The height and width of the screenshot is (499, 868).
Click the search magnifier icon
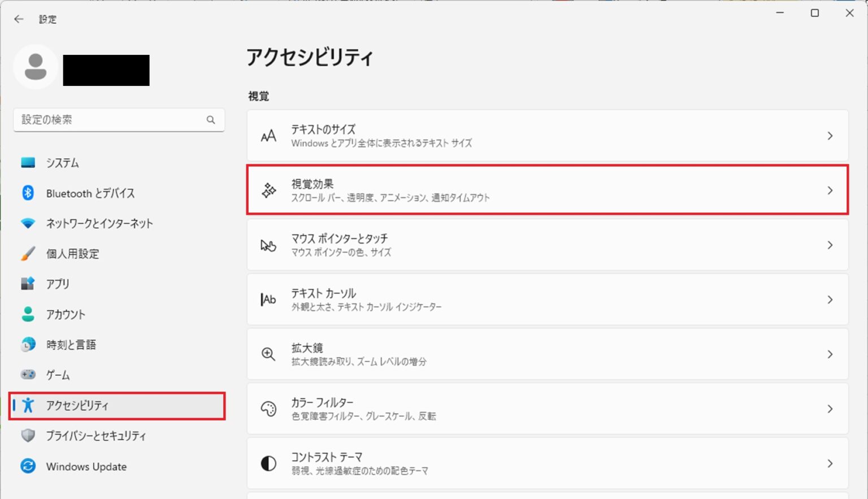[x=211, y=120]
